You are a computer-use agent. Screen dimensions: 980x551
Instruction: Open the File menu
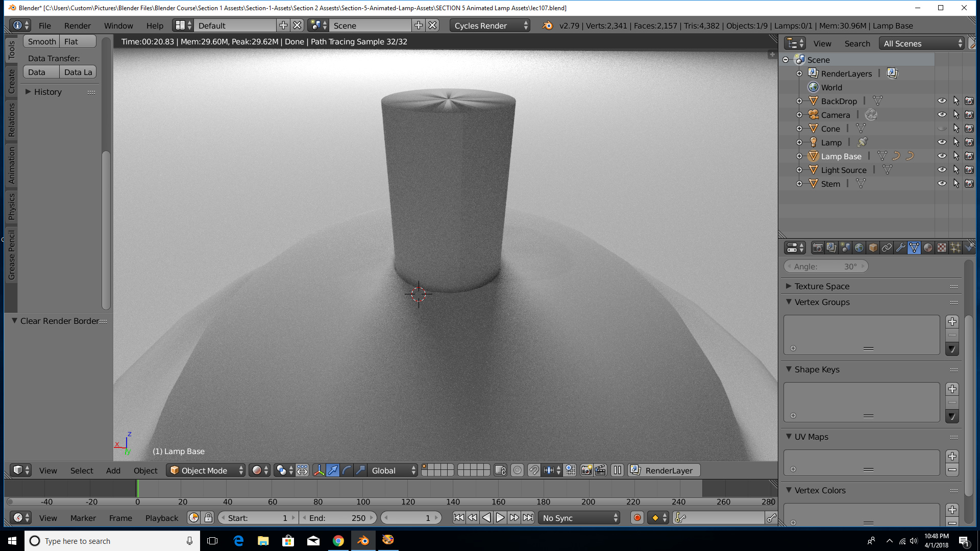45,26
